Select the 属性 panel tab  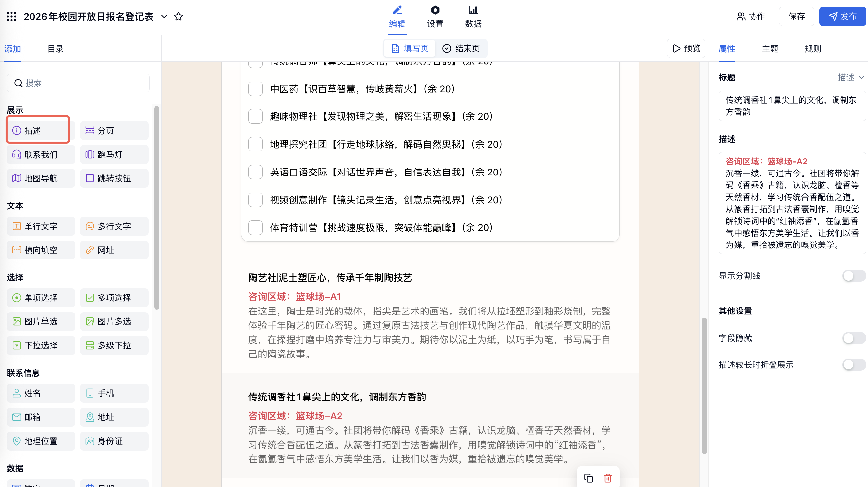point(727,49)
